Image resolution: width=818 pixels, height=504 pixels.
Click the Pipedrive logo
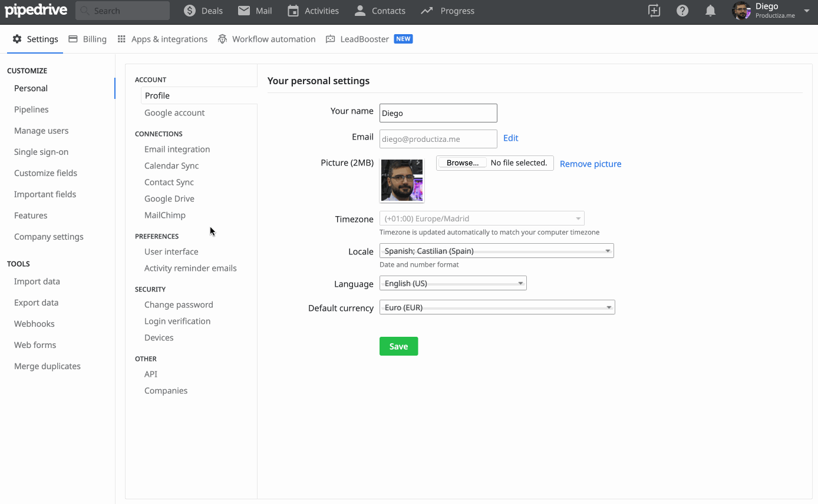(36, 11)
